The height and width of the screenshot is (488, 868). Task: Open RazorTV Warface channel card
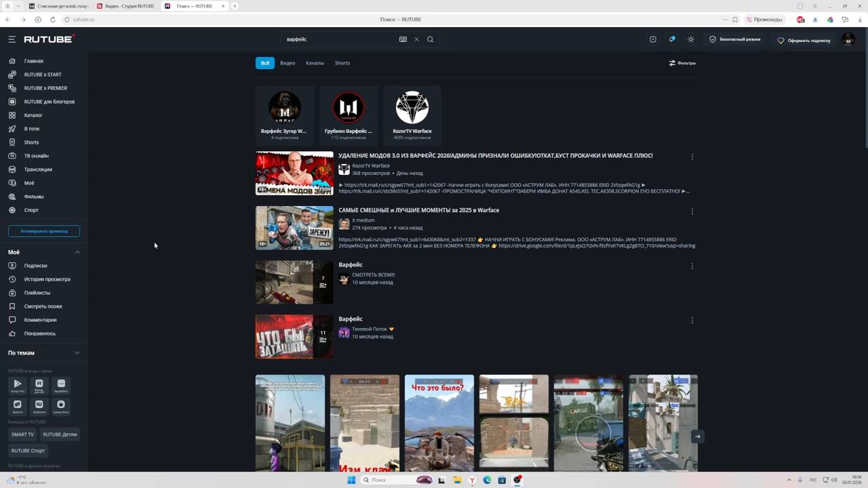point(412,115)
